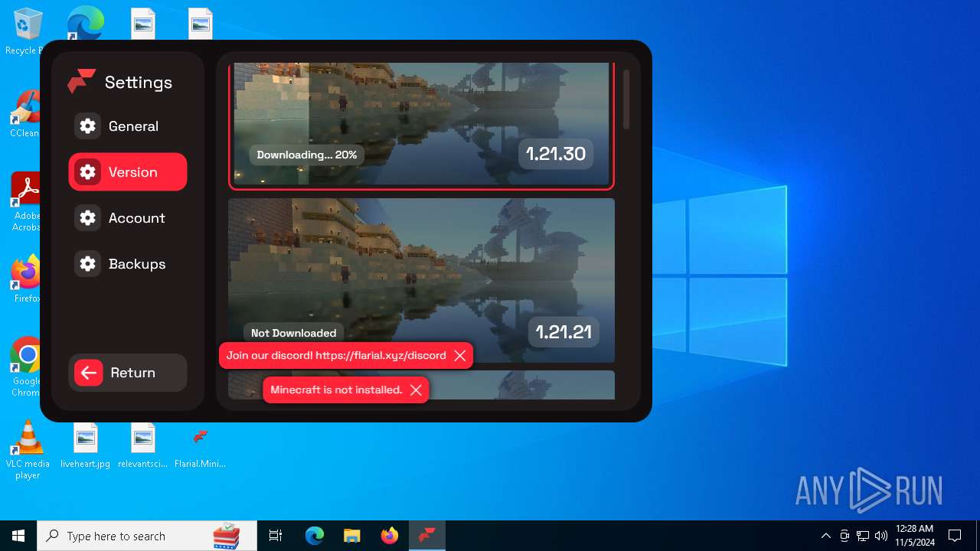
Task: Launch Edge from the taskbar
Action: [315, 536]
